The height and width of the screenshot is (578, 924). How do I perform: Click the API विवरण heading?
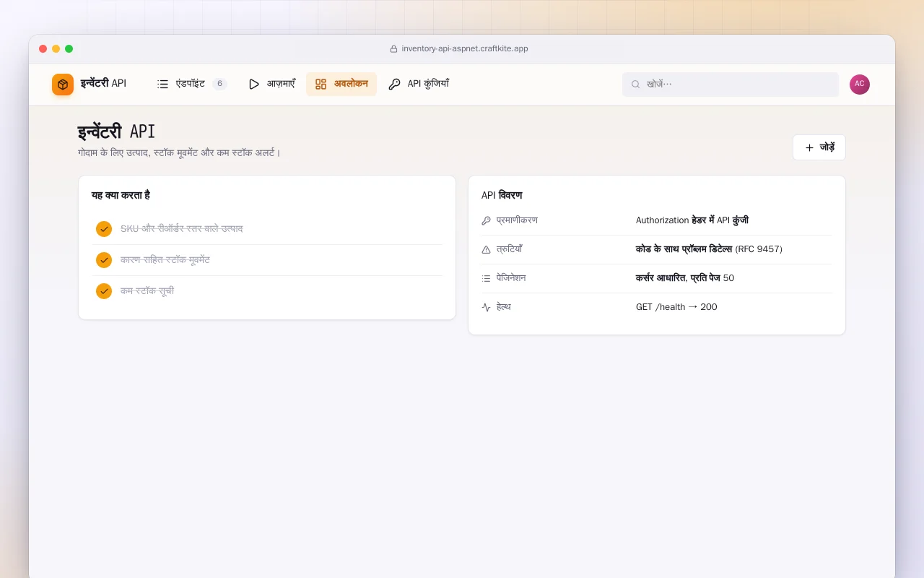pyautogui.click(x=502, y=195)
